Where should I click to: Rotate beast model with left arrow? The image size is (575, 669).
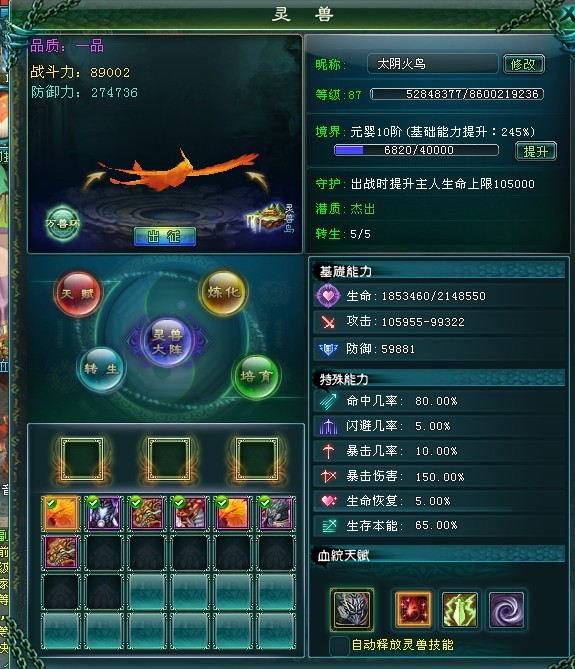point(93,180)
